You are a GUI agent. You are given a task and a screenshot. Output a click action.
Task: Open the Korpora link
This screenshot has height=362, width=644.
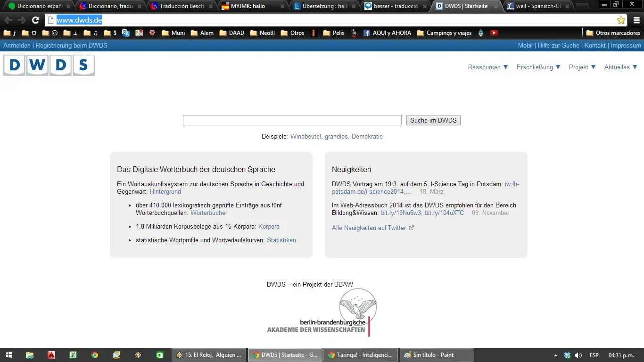pos(269,227)
